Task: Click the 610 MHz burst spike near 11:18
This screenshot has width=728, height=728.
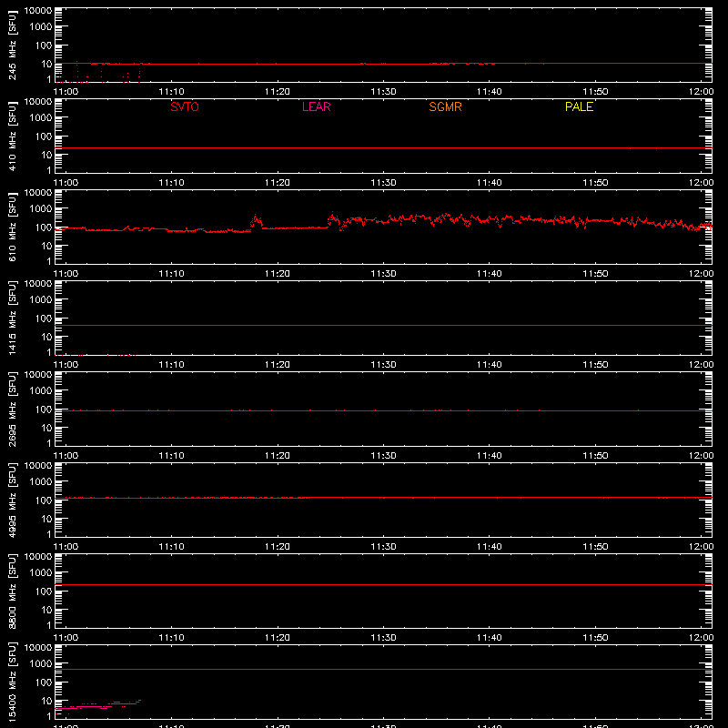Action: 257,221
